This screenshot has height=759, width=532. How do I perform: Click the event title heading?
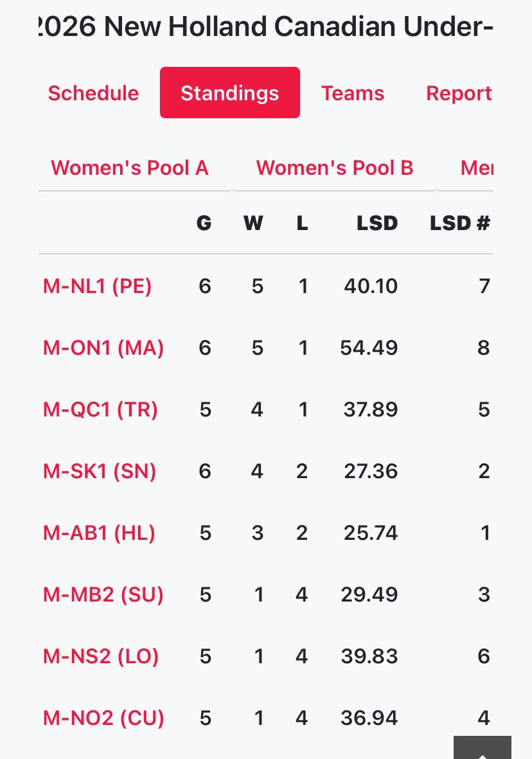pyautogui.click(x=266, y=26)
